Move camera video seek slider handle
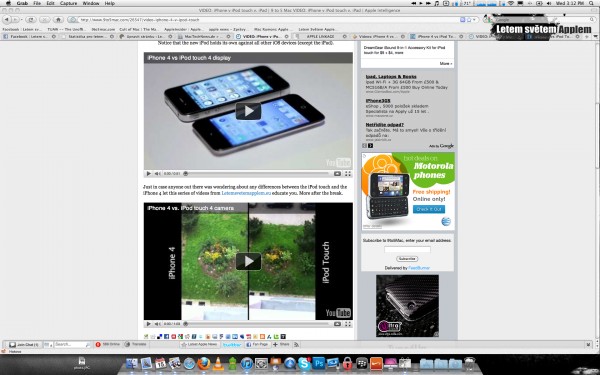600x375 pixels. coord(186,324)
